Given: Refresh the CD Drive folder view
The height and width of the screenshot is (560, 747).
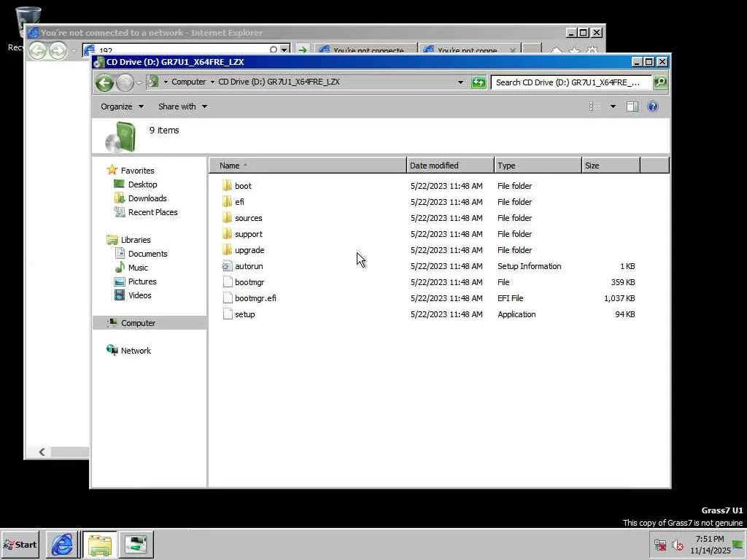Looking at the screenshot, I should point(479,82).
